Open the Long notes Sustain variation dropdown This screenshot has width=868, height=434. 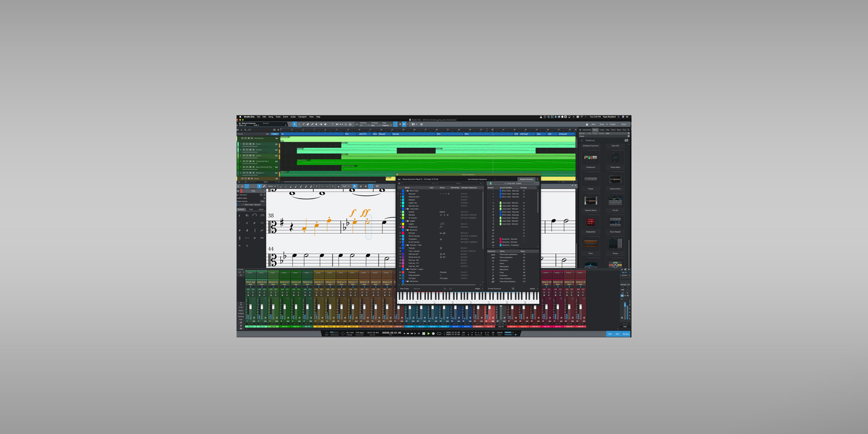[513, 183]
